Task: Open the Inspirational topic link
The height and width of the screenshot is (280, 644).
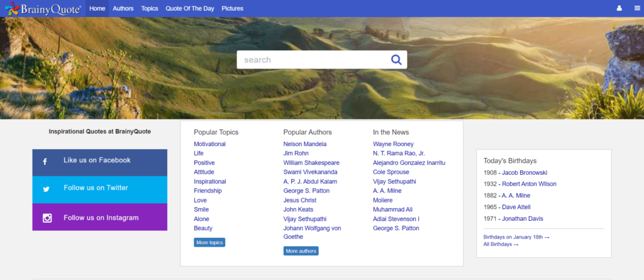Action: (210, 181)
